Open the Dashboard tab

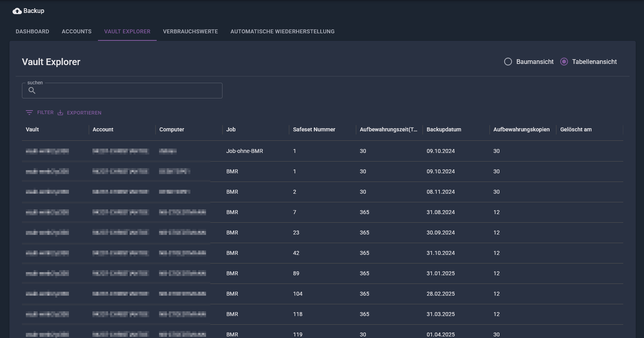[x=33, y=31]
